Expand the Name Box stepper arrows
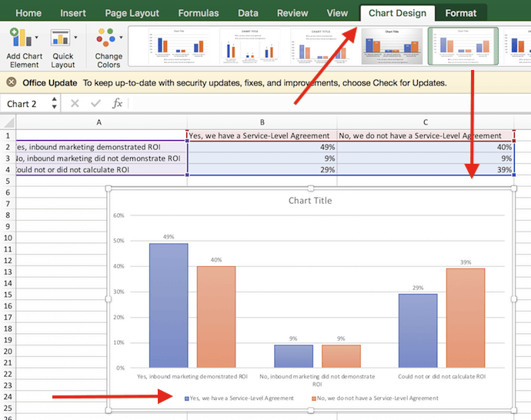 click(x=54, y=104)
